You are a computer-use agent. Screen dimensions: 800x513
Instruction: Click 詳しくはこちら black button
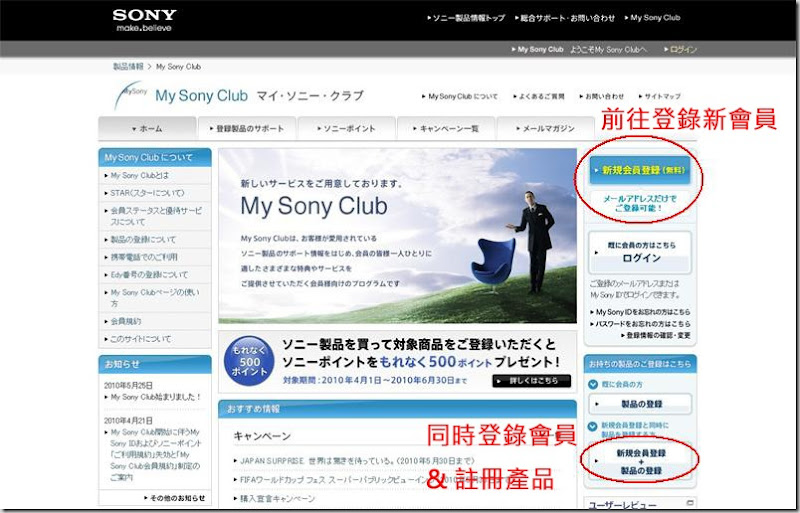coord(532,381)
